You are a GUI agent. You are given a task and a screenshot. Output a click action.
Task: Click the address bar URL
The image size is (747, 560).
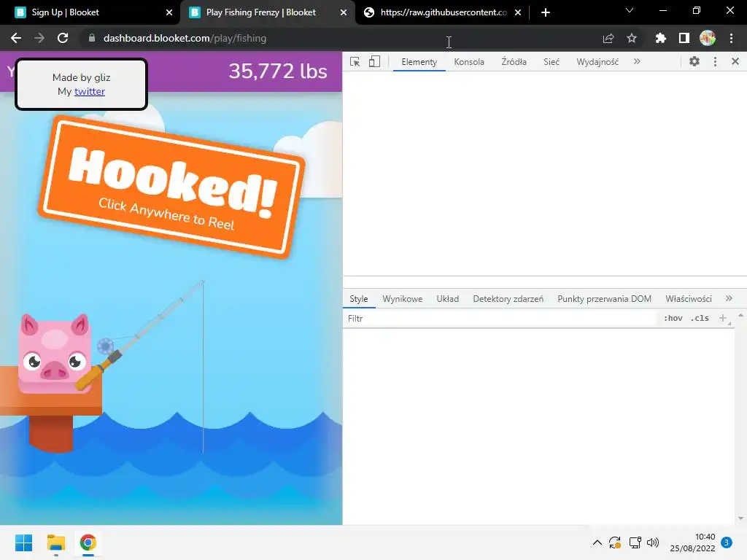point(185,38)
